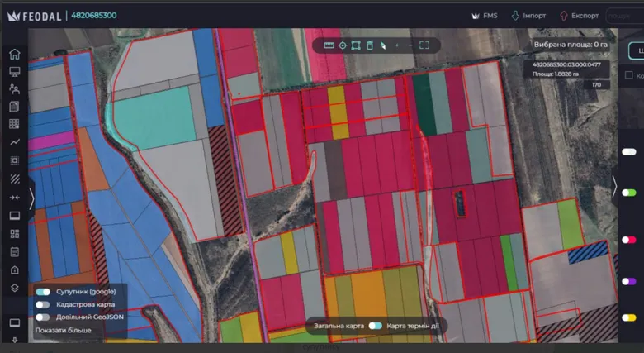This screenshot has height=353, width=644.
Task: Open the users group sidebar icon
Action: coord(14,88)
